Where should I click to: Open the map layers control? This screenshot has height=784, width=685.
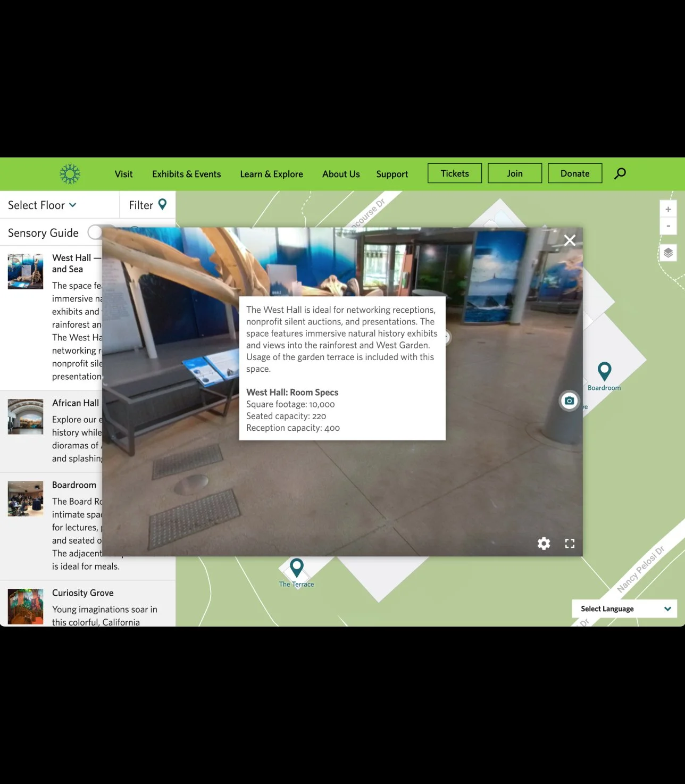click(668, 253)
